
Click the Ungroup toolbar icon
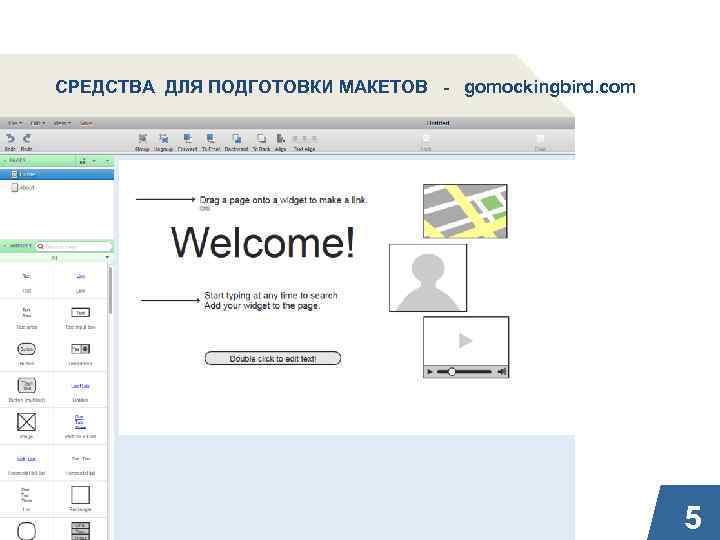click(x=163, y=138)
